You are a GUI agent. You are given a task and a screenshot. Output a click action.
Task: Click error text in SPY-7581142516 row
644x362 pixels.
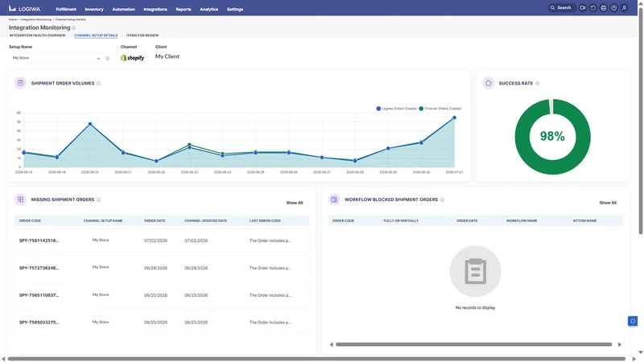click(x=270, y=241)
